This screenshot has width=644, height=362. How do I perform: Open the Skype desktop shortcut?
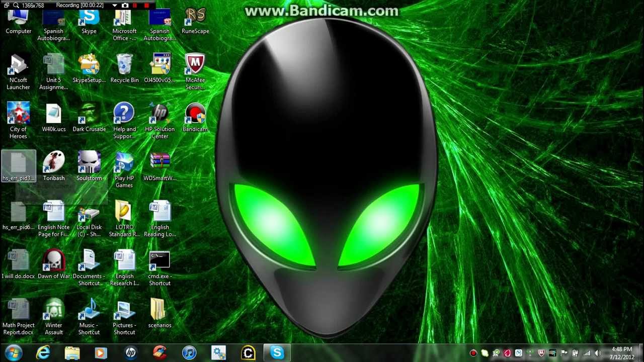[x=89, y=22]
